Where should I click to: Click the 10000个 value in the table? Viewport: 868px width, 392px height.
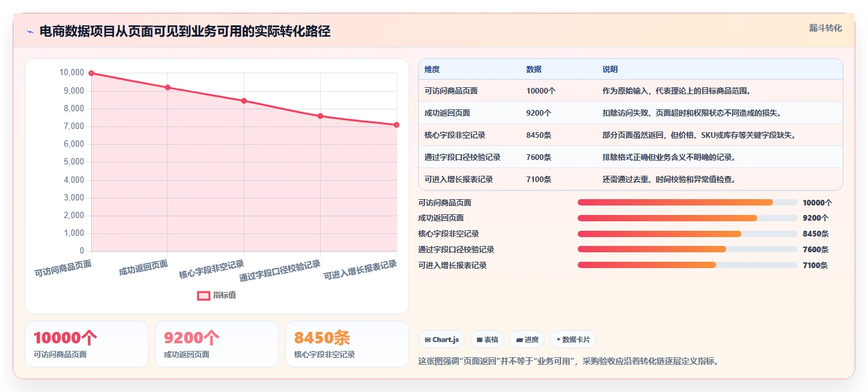click(541, 91)
